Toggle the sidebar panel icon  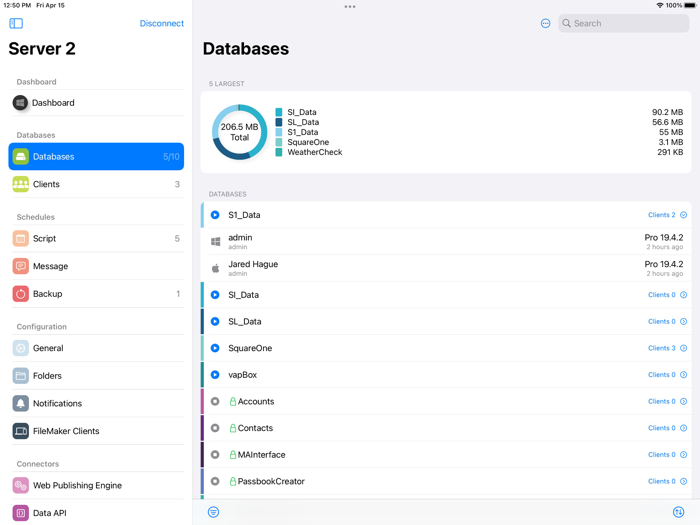16,23
